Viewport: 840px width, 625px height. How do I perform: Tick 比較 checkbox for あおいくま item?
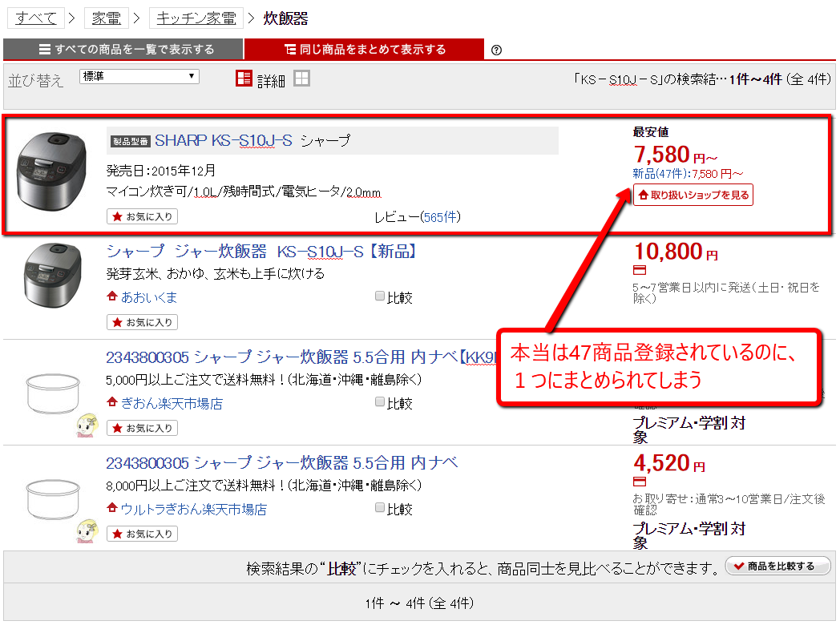(380, 296)
